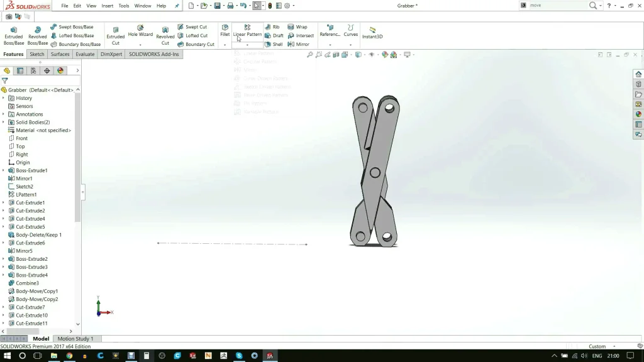Expand the Cut-Extrude6 feature
The width and height of the screenshot is (644, 362).
tap(3, 243)
